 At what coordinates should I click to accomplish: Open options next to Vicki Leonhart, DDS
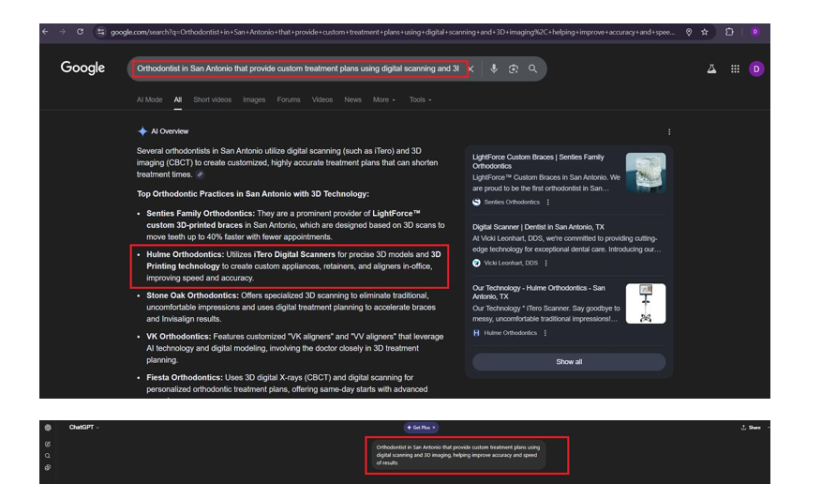(545, 263)
